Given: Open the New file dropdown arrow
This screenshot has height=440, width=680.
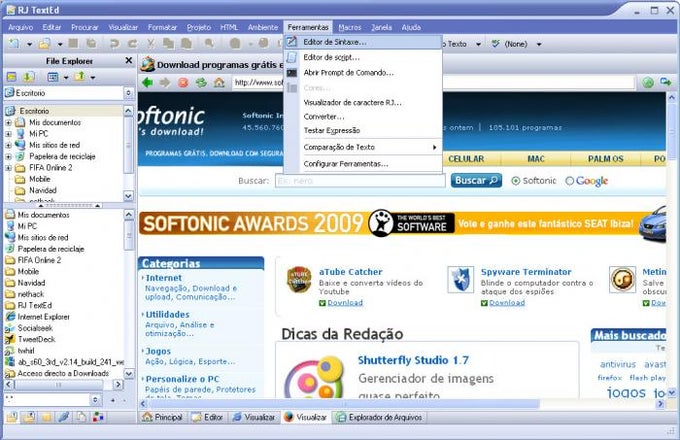Looking at the screenshot, I should [29, 44].
